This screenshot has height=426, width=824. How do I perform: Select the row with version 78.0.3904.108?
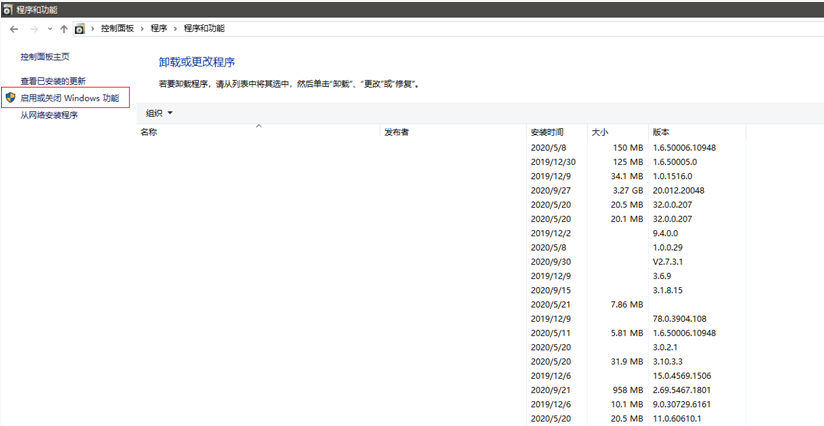441,318
